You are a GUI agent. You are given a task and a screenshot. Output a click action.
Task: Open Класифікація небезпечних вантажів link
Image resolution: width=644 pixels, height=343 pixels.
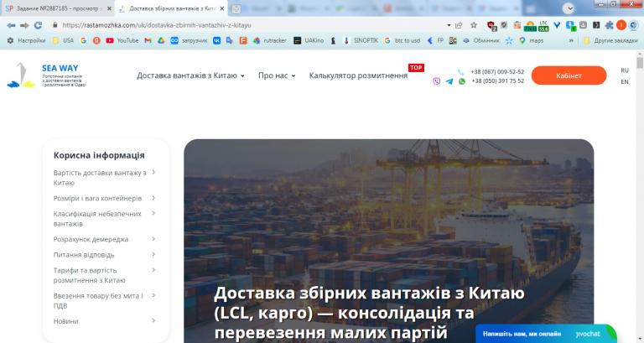(x=97, y=219)
